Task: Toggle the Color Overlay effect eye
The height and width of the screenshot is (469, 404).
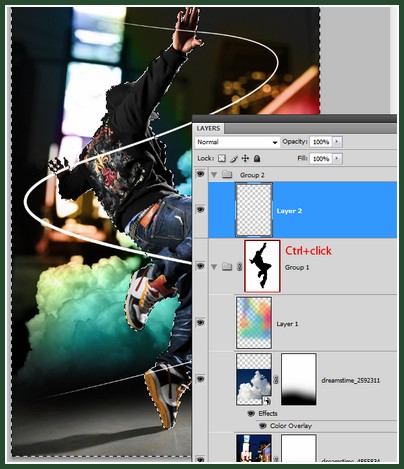Action: tap(263, 426)
